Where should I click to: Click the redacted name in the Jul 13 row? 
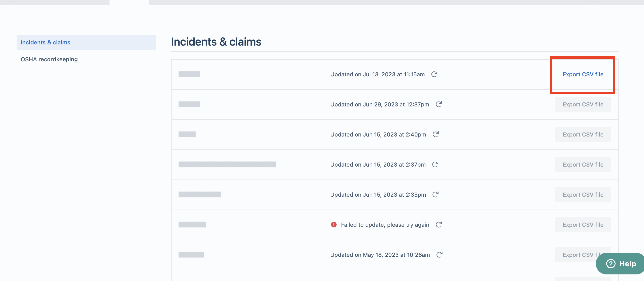(x=189, y=74)
